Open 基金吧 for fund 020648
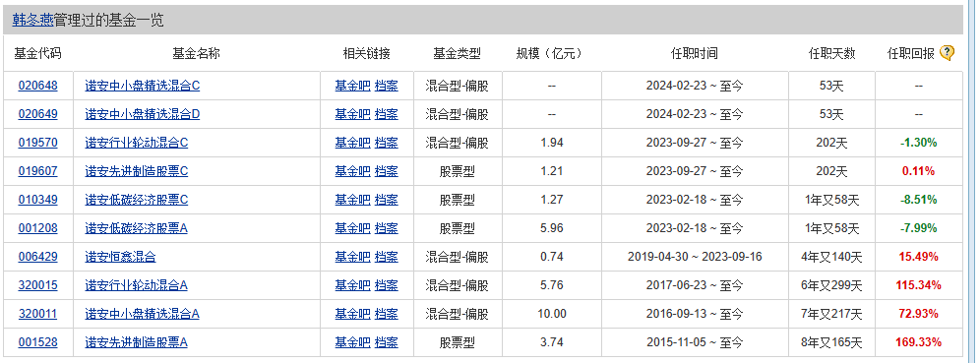 coord(352,86)
